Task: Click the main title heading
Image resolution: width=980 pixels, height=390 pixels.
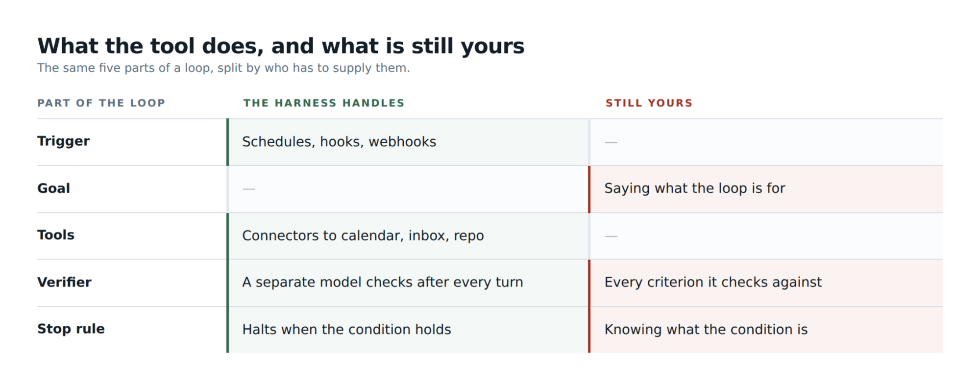Action: pyautogui.click(x=281, y=46)
